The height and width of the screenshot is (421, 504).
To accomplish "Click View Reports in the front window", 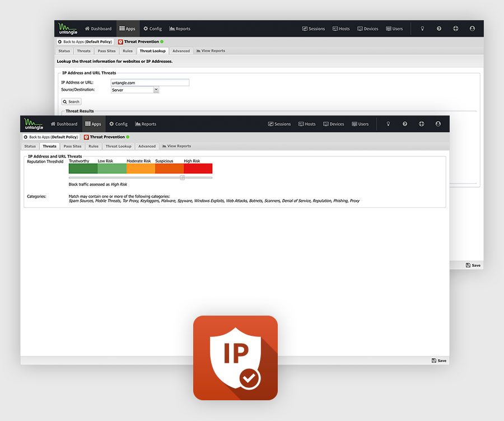I will pos(176,146).
